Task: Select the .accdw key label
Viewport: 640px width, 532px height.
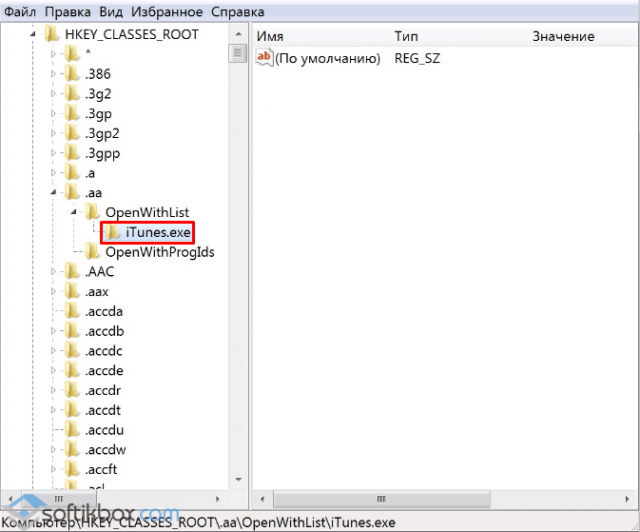Action: tap(105, 450)
